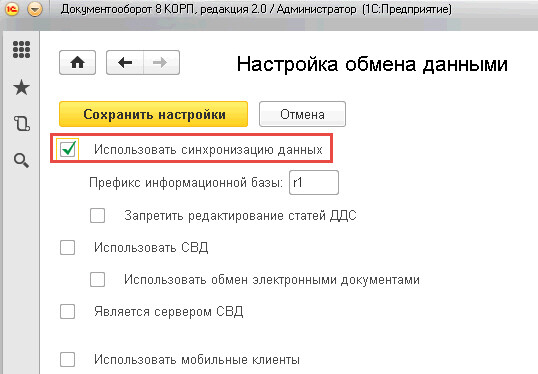This screenshot has height=374, width=538.
Task: Enable Использовать СВД checkbox
Action: (67, 247)
